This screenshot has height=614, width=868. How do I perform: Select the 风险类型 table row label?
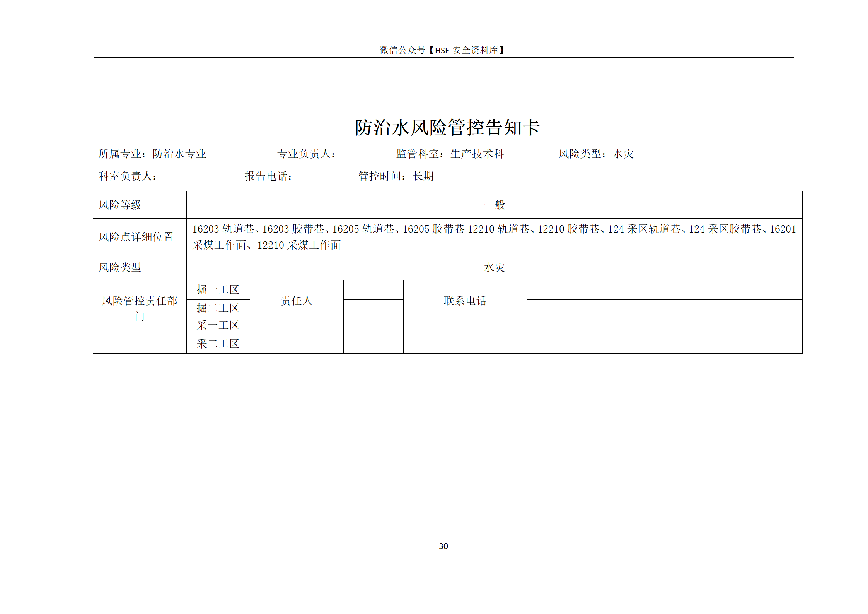[140, 268]
